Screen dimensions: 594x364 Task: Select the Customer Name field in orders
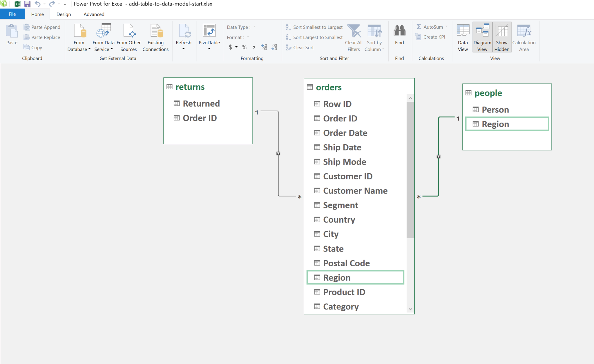pyautogui.click(x=355, y=191)
